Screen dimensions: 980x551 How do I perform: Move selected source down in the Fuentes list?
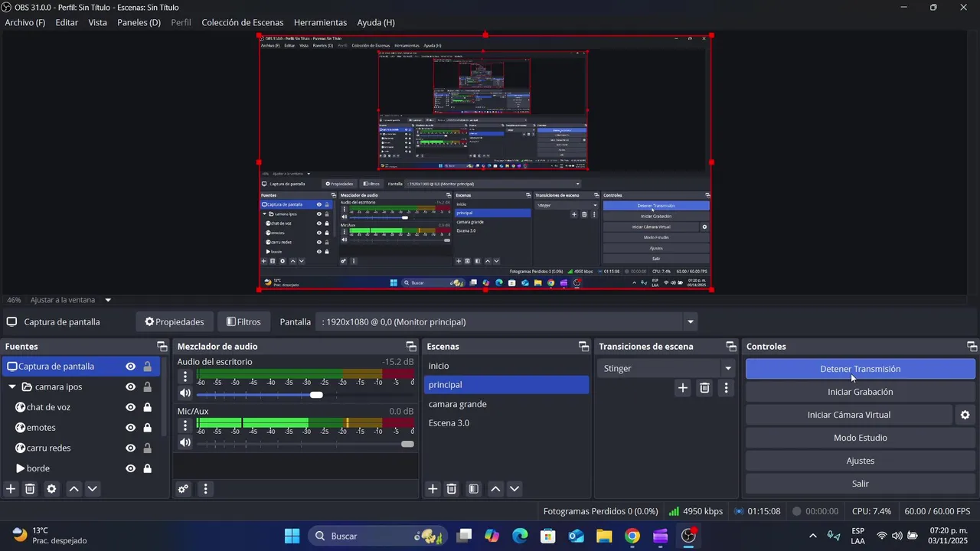93,489
